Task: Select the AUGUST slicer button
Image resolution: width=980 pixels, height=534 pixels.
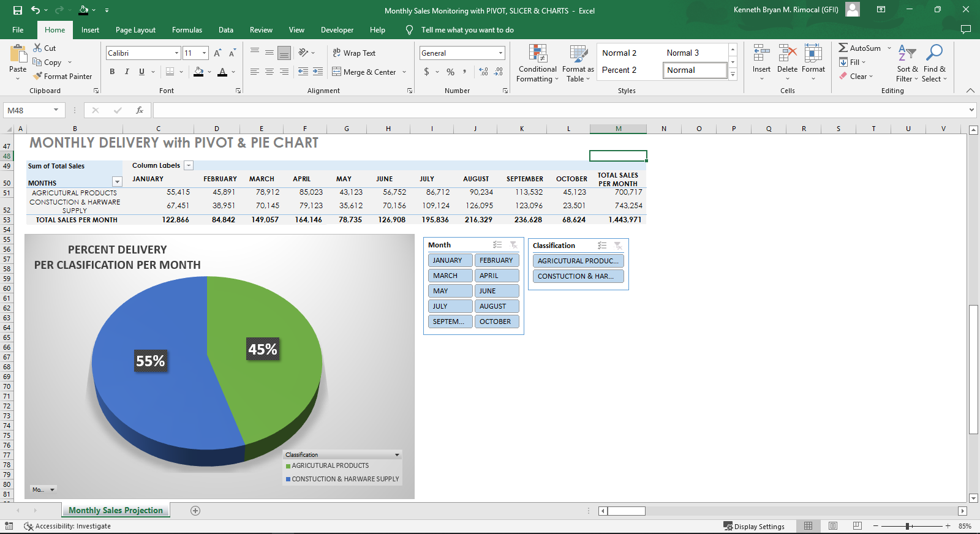Action: [496, 306]
